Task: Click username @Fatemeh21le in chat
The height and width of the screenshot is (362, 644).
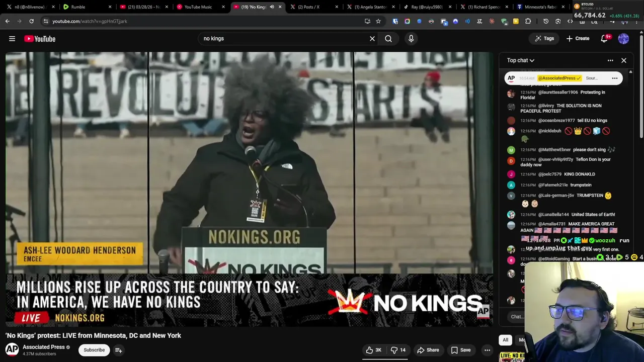Action: click(x=553, y=185)
